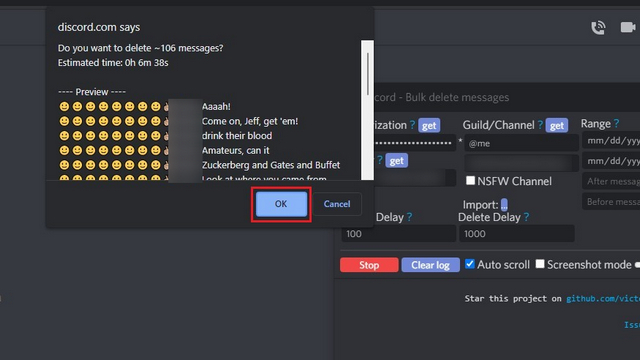Stop the bulk deletion process
This screenshot has width=640, height=360.
click(x=369, y=265)
